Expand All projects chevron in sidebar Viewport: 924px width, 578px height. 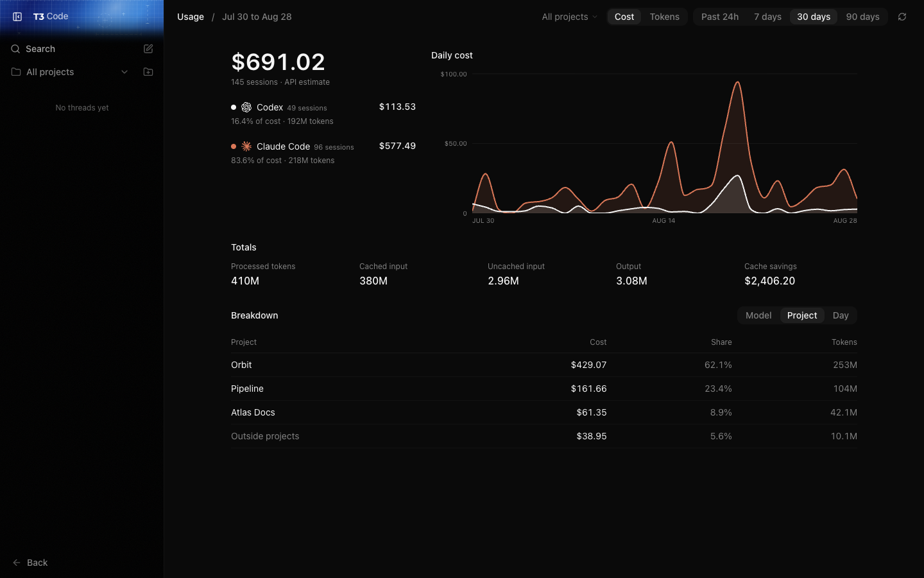coord(124,72)
